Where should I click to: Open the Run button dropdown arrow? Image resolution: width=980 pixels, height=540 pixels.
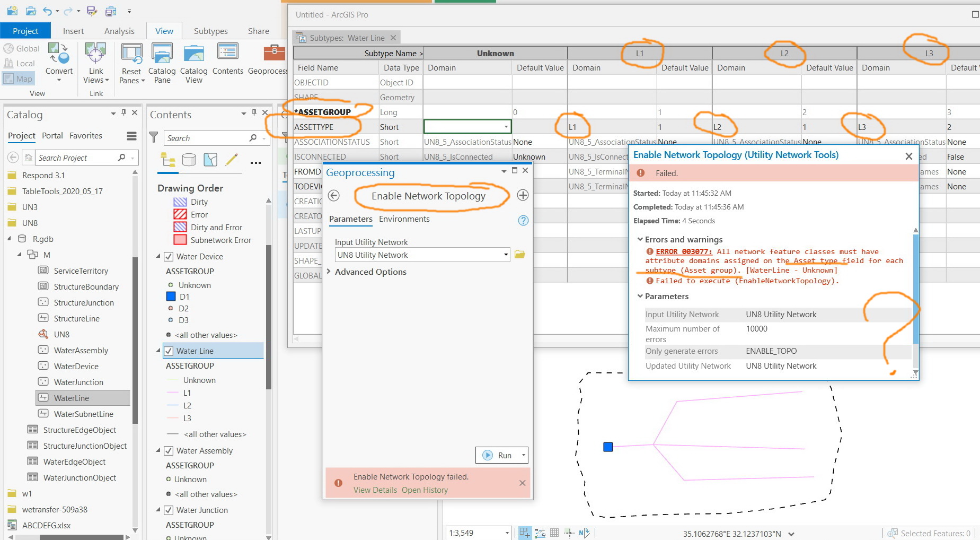click(524, 455)
